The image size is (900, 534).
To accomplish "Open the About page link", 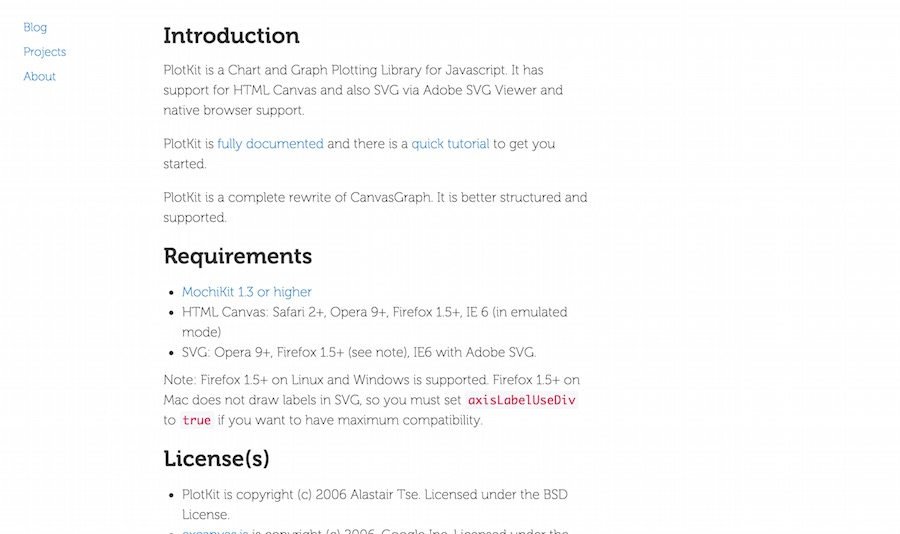I will (x=40, y=76).
